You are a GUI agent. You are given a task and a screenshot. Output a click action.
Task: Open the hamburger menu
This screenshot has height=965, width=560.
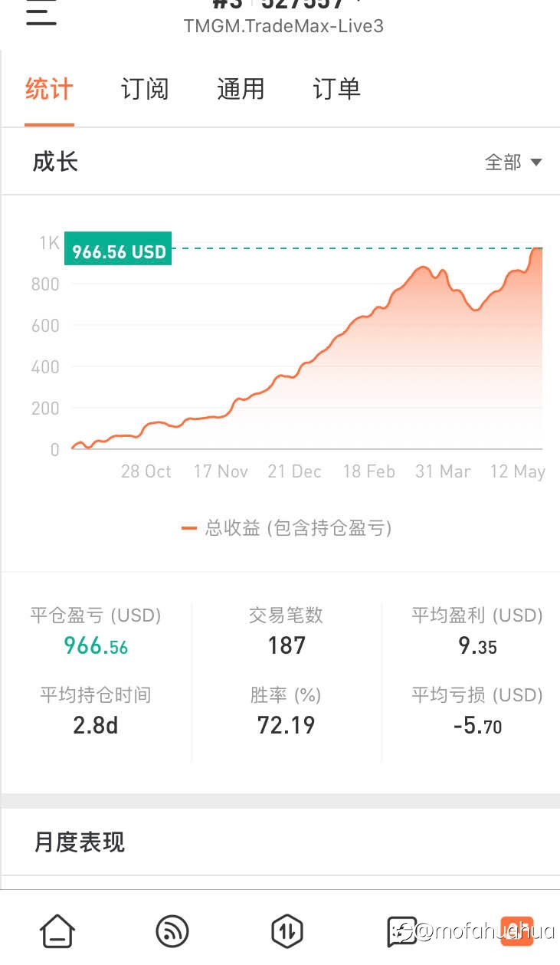pos(41,13)
